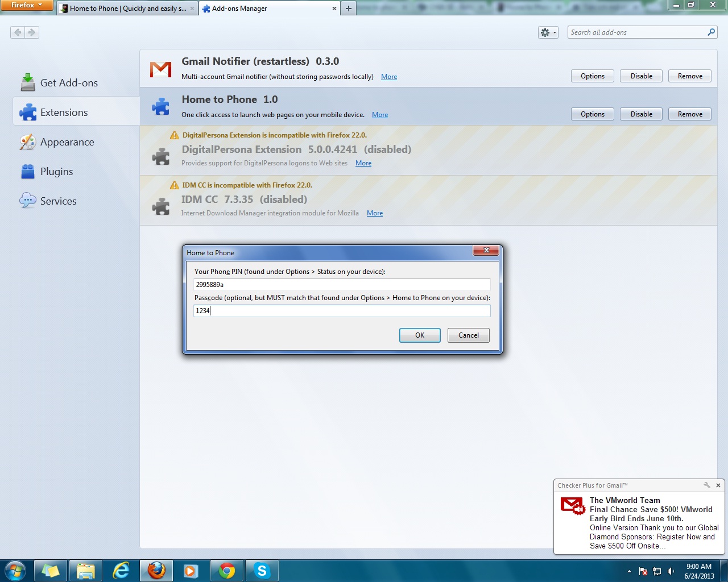This screenshot has width=728, height=582.
Task: Click the IDM CC incompatibility warning icon
Action: tap(175, 185)
